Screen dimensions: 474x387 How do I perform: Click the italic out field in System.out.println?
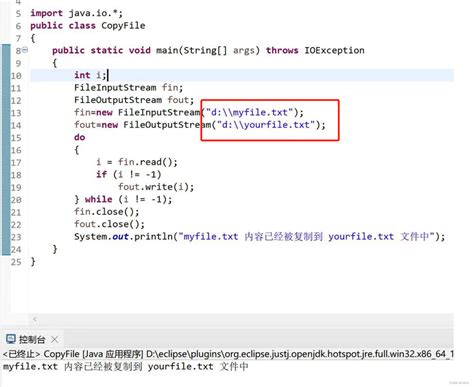[x=120, y=237]
